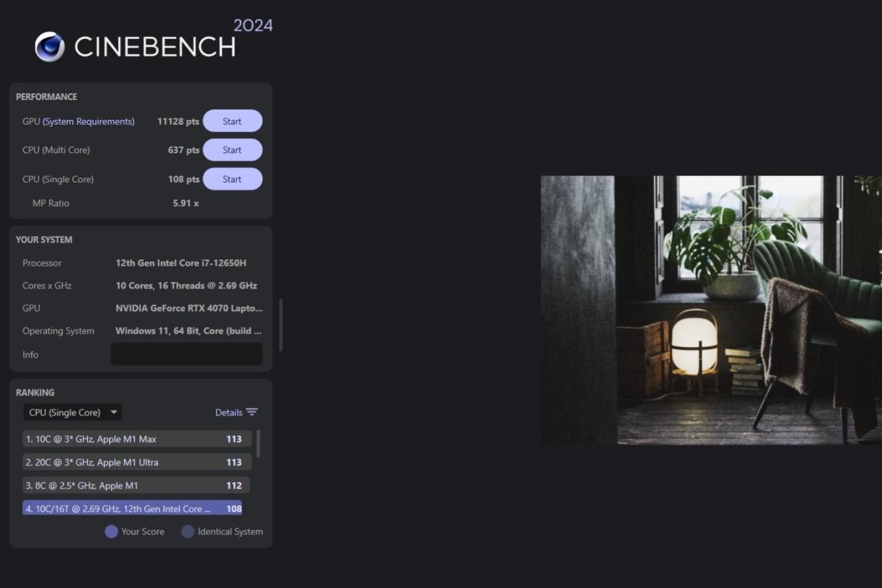
Task: Click the rendered room preview image
Action: click(x=710, y=310)
